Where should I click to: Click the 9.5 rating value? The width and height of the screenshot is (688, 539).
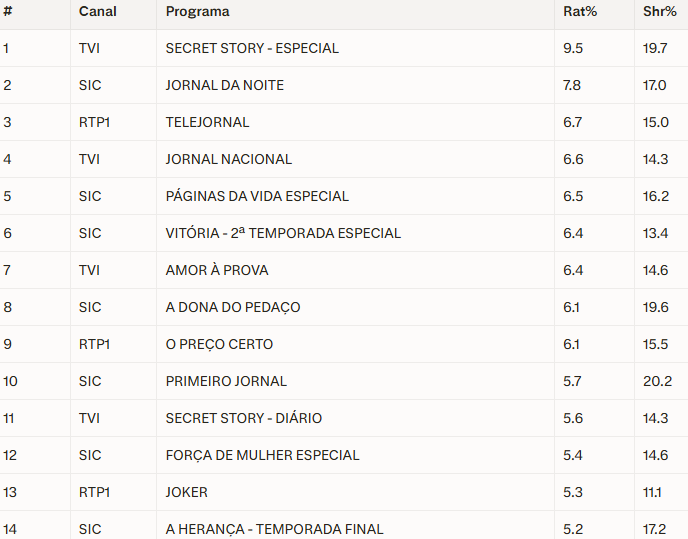[573, 48]
